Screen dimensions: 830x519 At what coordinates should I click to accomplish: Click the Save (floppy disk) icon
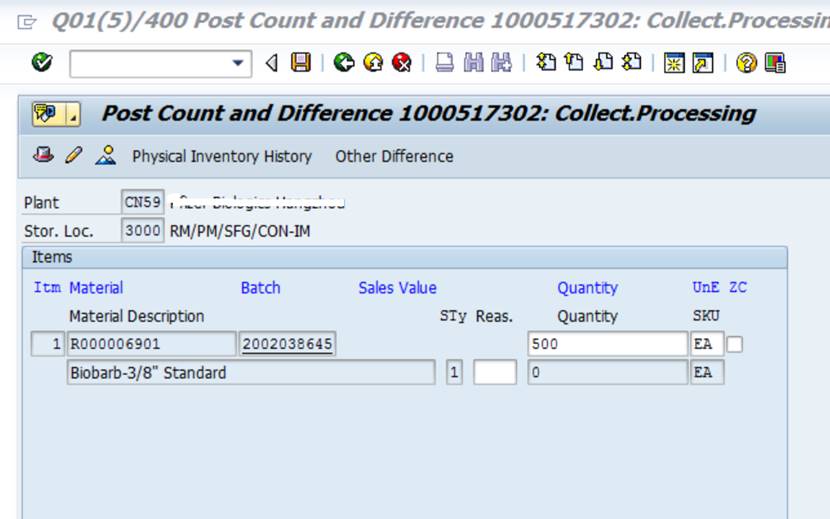[301, 62]
